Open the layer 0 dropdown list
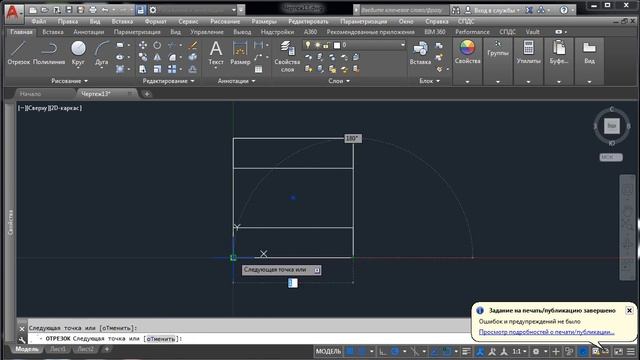640x360 pixels. coord(402,45)
